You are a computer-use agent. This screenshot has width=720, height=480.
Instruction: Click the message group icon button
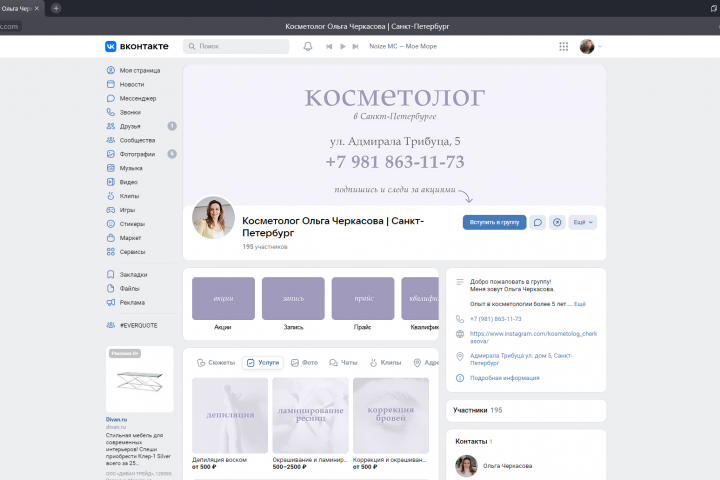tap(538, 222)
